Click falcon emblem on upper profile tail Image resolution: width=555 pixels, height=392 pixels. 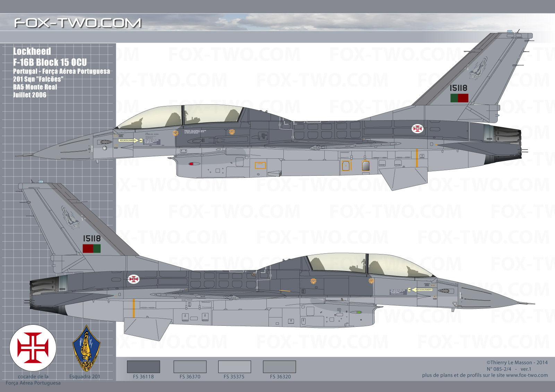point(479,68)
